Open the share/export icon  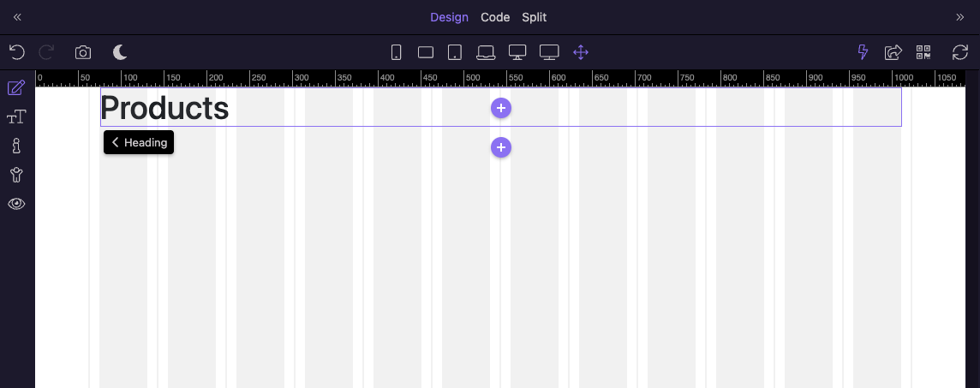click(893, 52)
